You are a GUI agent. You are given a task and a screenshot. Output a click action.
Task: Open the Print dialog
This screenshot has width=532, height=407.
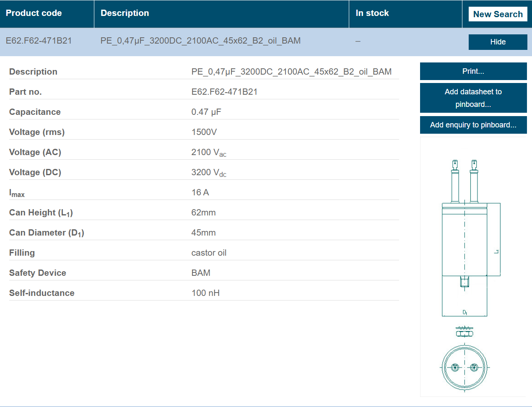click(x=473, y=71)
